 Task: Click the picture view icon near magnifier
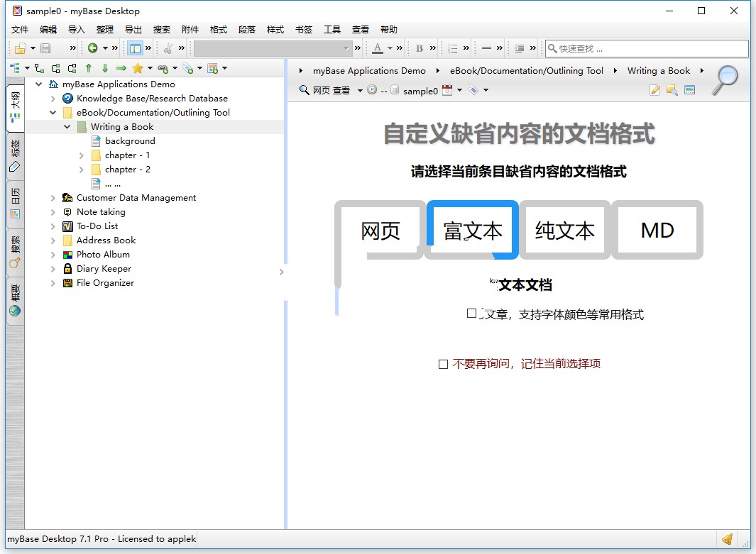689,90
